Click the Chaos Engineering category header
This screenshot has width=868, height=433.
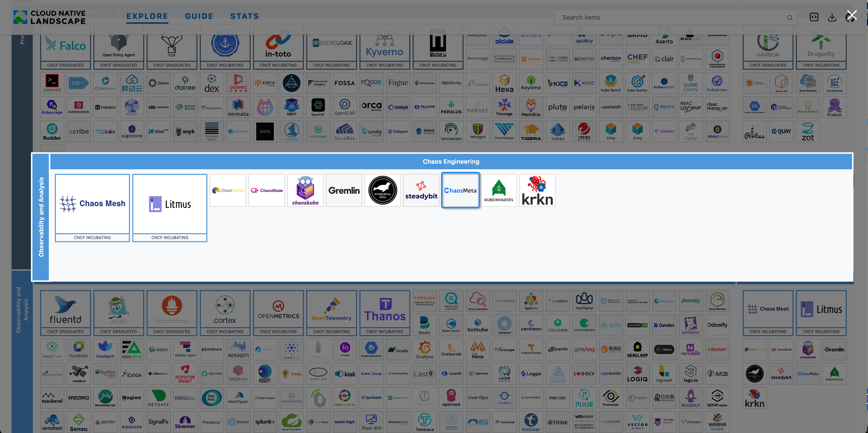[x=450, y=162]
